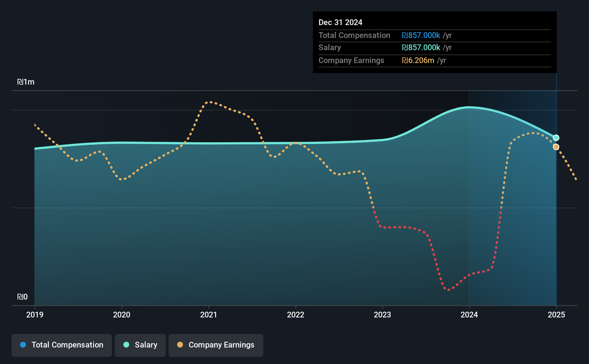
Task: Click the orange Company Earnings legend dot
Action: (180, 345)
